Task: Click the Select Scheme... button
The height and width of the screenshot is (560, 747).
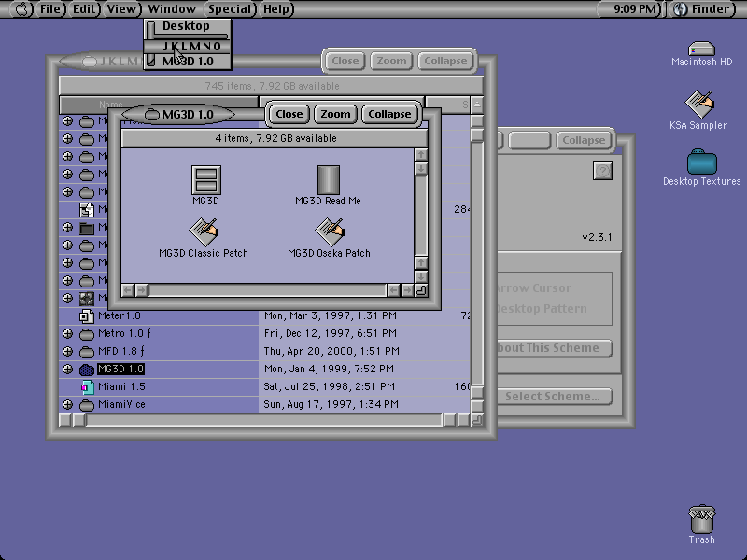Action: tap(554, 397)
